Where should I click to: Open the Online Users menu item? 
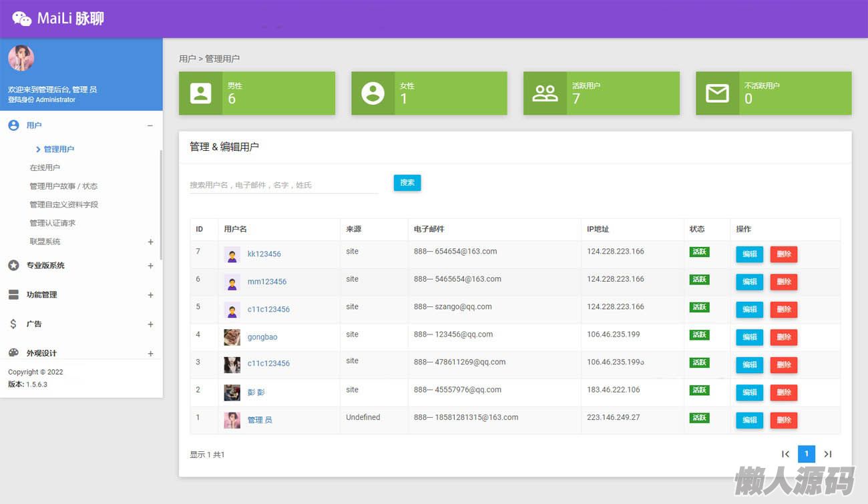(45, 168)
